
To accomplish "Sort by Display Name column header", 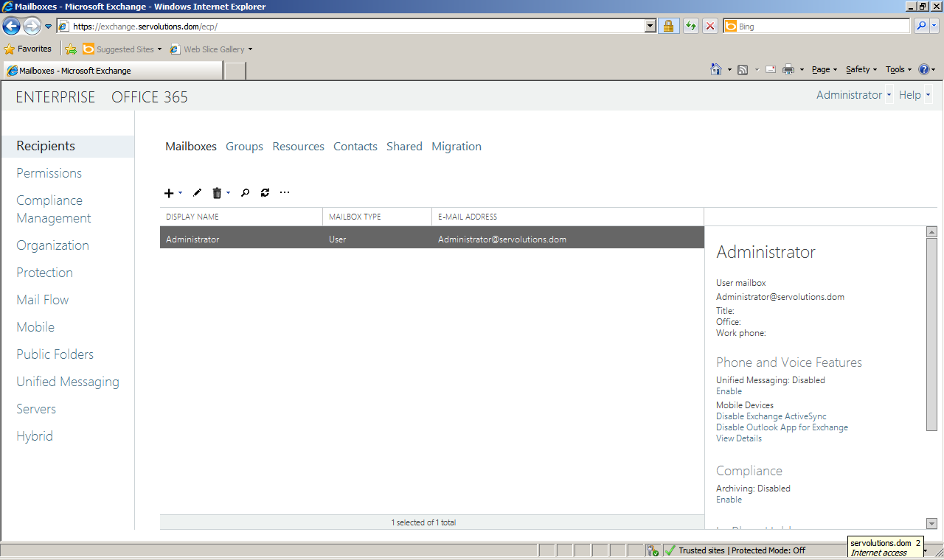I will pos(241,217).
